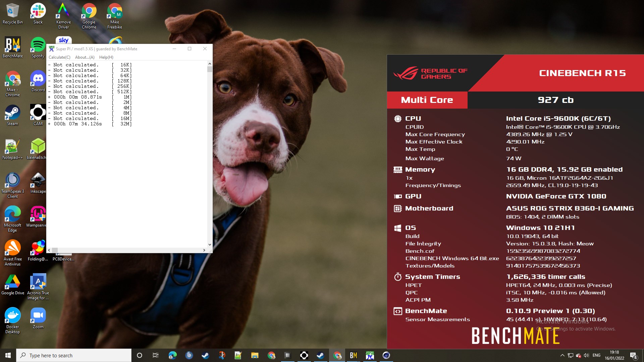Switch to BenchMate taskbar icon
Image resolution: width=644 pixels, height=362 pixels.
click(354, 355)
